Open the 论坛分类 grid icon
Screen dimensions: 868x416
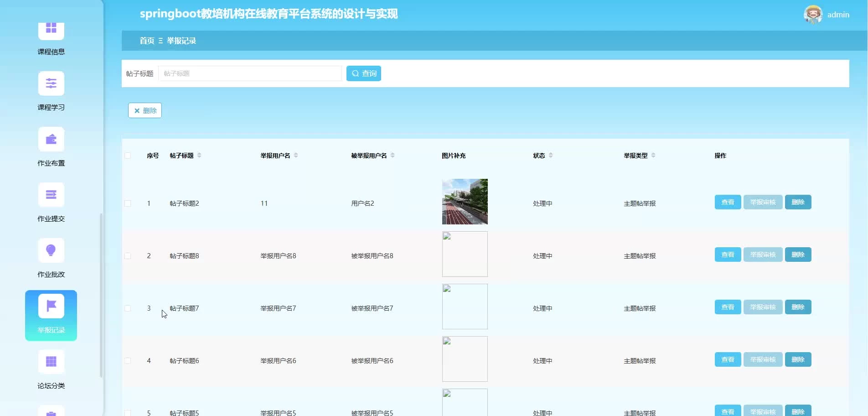click(51, 362)
